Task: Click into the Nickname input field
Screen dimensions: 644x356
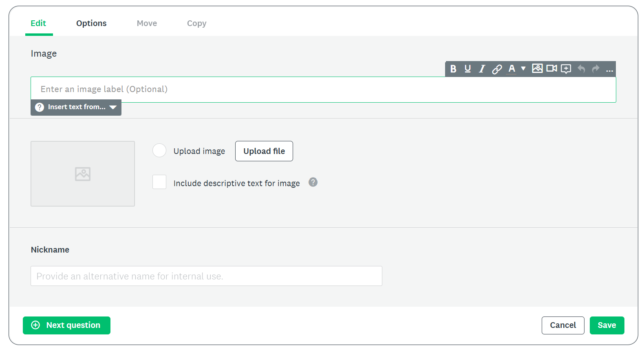Action: (x=206, y=276)
